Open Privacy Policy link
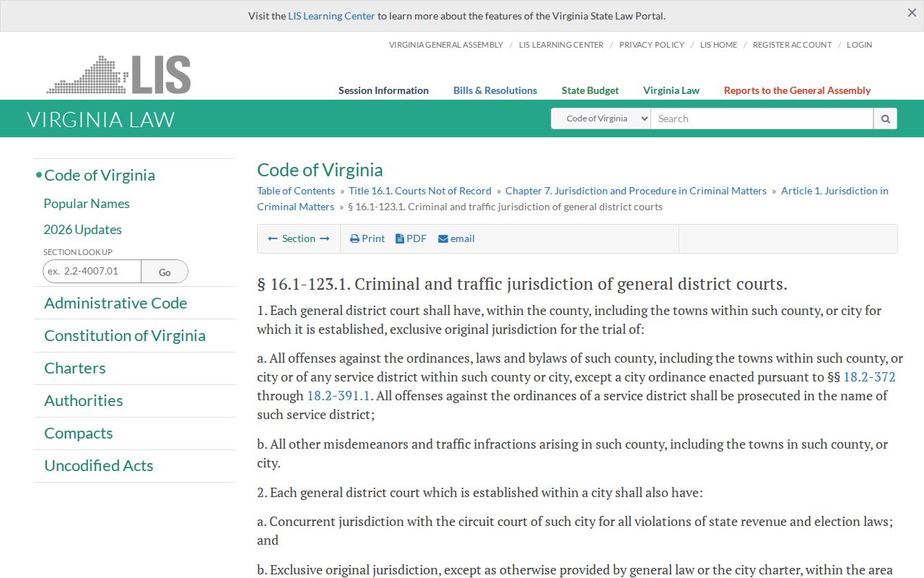This screenshot has width=924, height=578. tap(652, 45)
